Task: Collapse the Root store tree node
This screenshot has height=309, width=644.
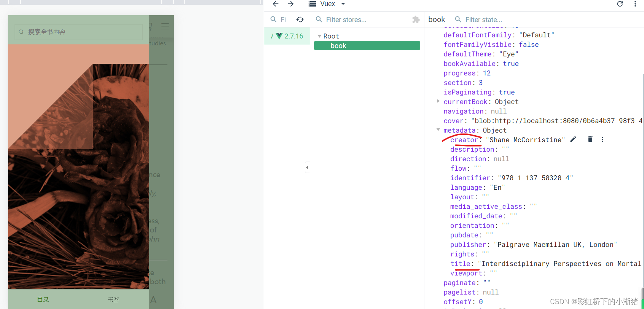Action: [319, 36]
